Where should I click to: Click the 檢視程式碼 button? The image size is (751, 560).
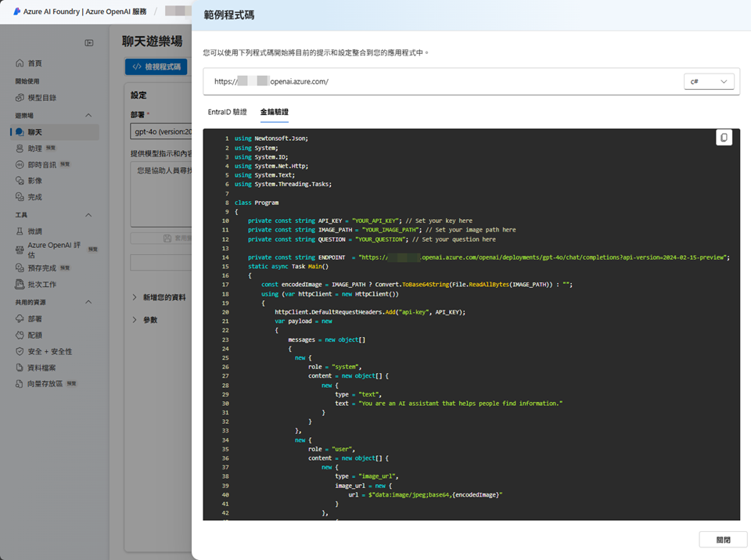pos(156,67)
